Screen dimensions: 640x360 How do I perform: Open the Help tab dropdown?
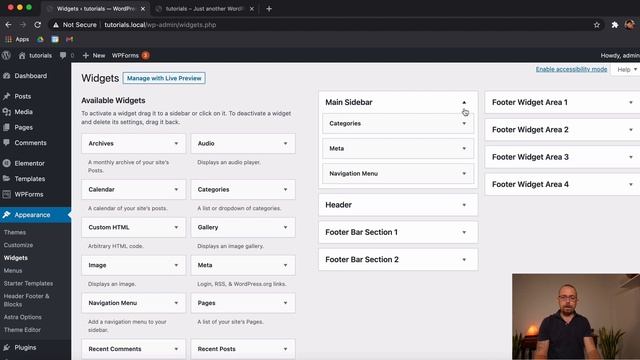pyautogui.click(x=627, y=69)
